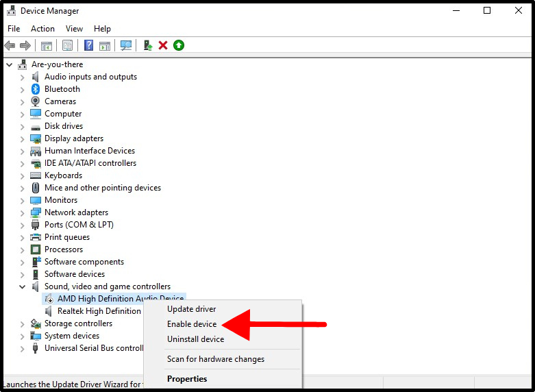Click the Software components label
The image size is (535, 392).
click(x=84, y=262)
